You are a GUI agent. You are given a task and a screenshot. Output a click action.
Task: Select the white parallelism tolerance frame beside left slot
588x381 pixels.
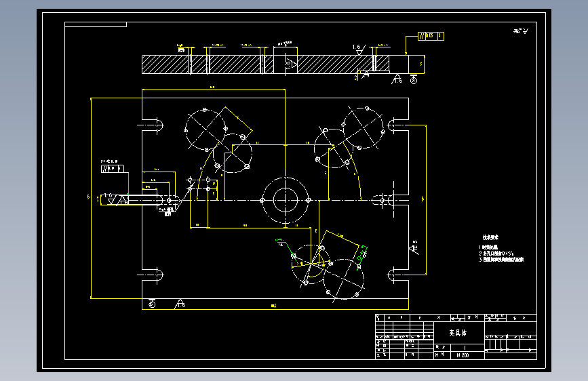112,169
